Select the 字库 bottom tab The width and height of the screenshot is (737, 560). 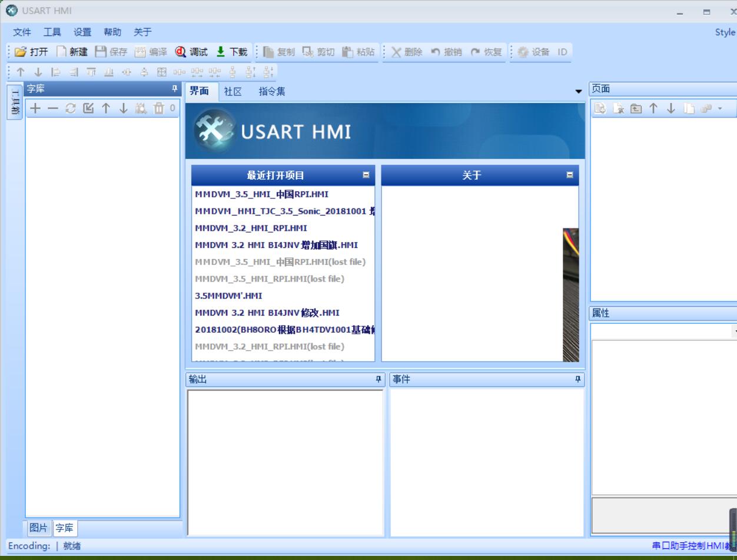(x=65, y=528)
